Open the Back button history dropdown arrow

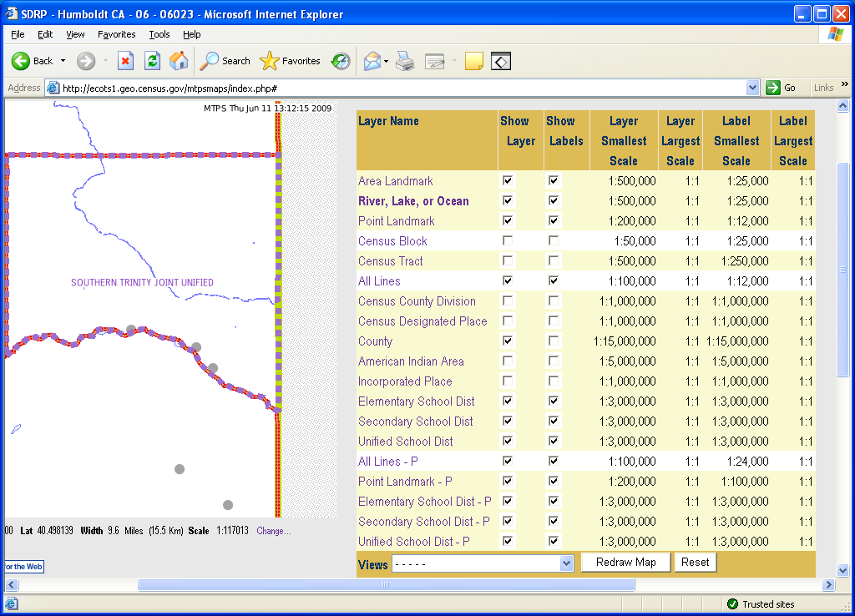[63, 61]
